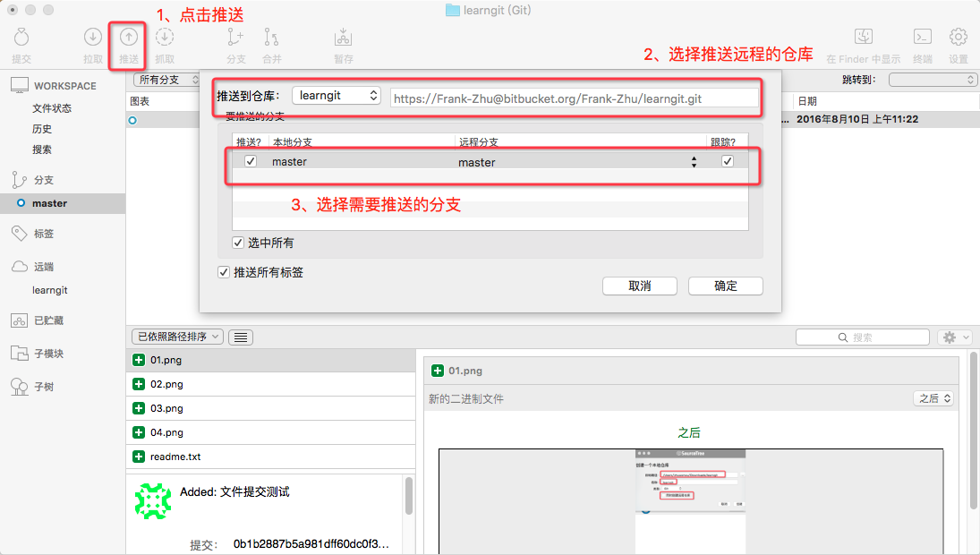Select 文件状态 in the sidebar
Image resolution: width=980 pixels, height=555 pixels.
click(52, 108)
